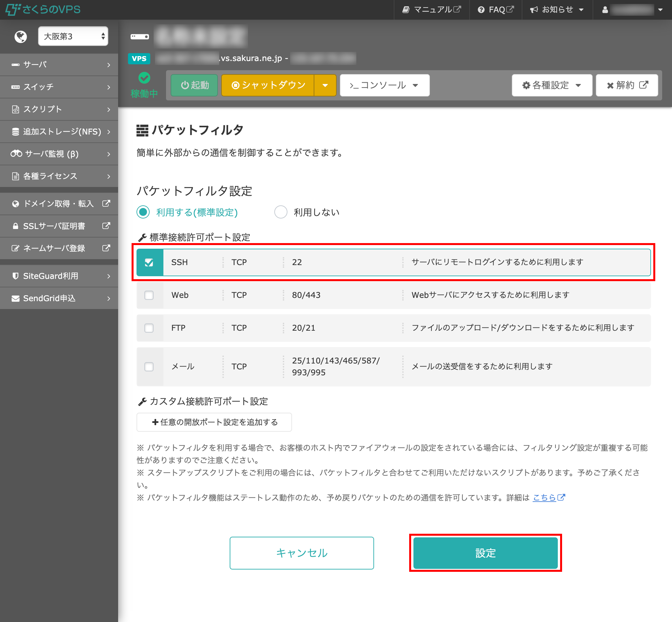Viewport: 672px width, 622px height.
Task: Open the お知らせ top menu
Action: pyautogui.click(x=557, y=10)
